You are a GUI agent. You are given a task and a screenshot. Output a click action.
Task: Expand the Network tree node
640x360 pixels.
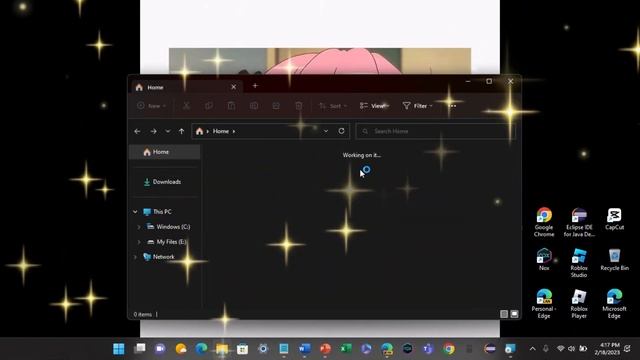135,257
